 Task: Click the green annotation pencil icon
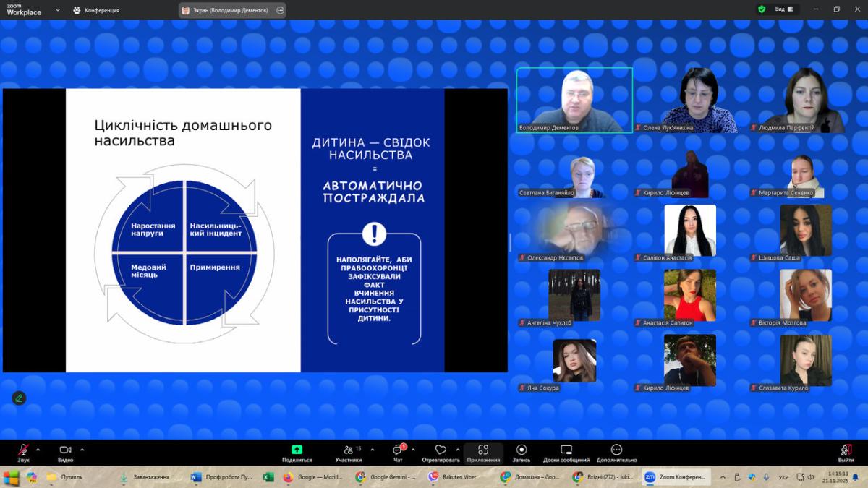coord(19,398)
